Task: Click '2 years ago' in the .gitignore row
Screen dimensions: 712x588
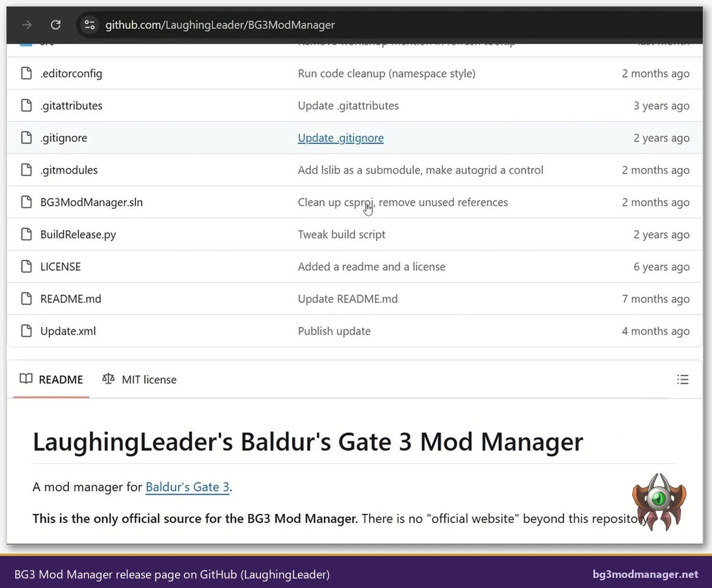Action: coord(662,138)
